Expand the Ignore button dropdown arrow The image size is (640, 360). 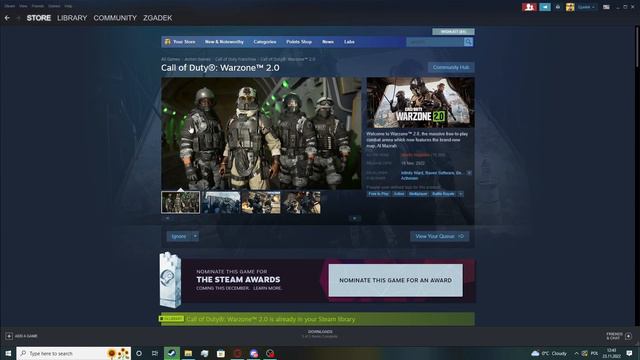pyautogui.click(x=195, y=236)
